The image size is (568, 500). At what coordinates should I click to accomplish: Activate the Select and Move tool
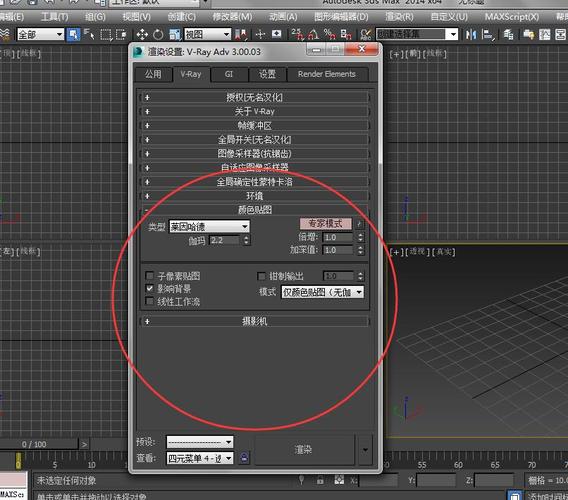tap(142, 34)
